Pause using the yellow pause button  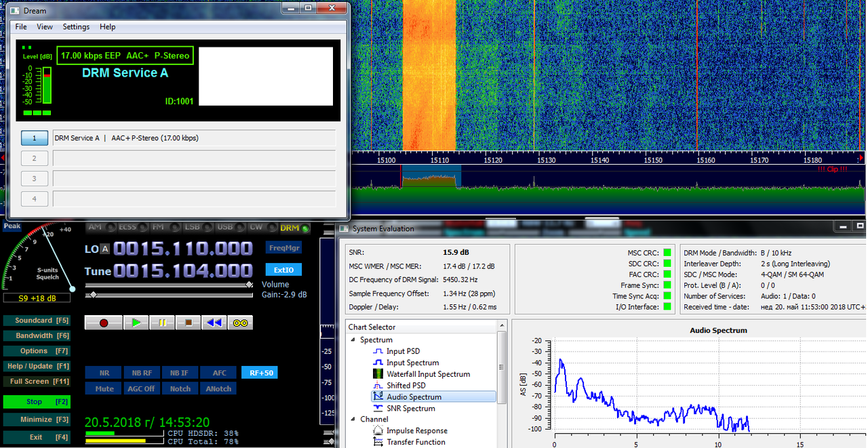pos(162,323)
